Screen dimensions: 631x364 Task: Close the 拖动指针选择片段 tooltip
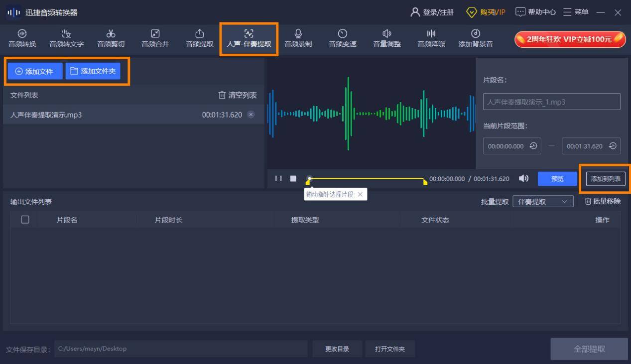pos(360,194)
